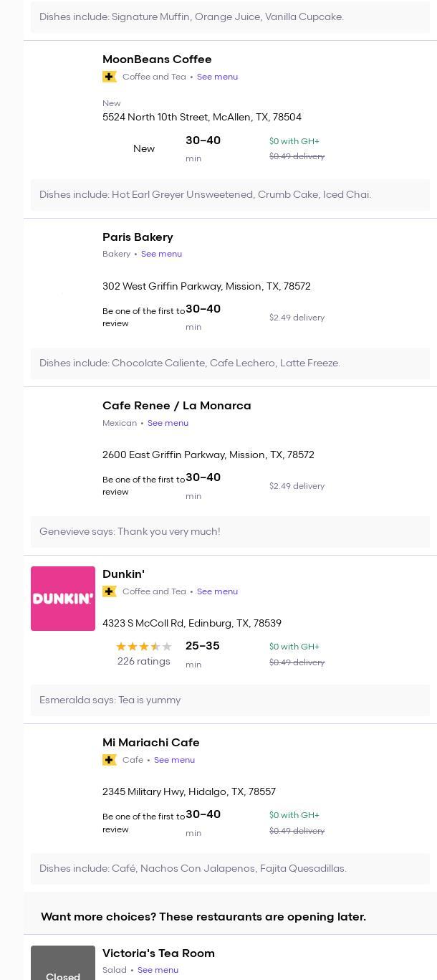Click Paris Bakery's "Be one of the first to review"

(143, 318)
